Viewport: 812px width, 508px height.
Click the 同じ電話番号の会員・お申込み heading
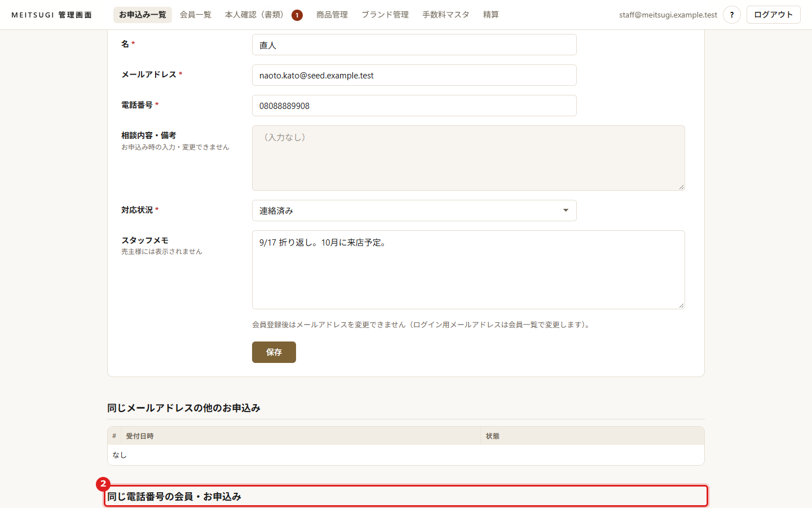[174, 497]
